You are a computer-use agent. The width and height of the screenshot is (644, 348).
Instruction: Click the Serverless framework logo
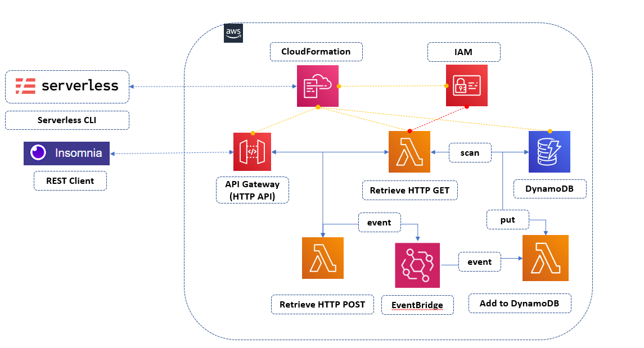pyautogui.click(x=67, y=87)
